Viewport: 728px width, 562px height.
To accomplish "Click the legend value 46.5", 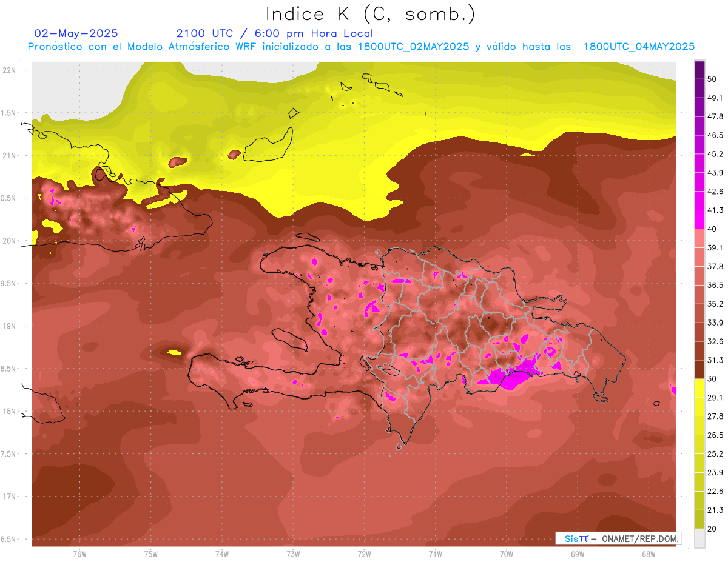I will 715,135.
